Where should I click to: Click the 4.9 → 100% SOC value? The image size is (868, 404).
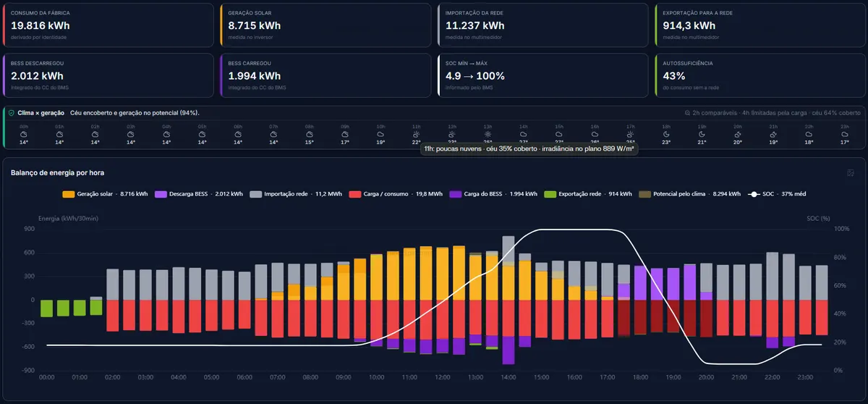tap(475, 75)
